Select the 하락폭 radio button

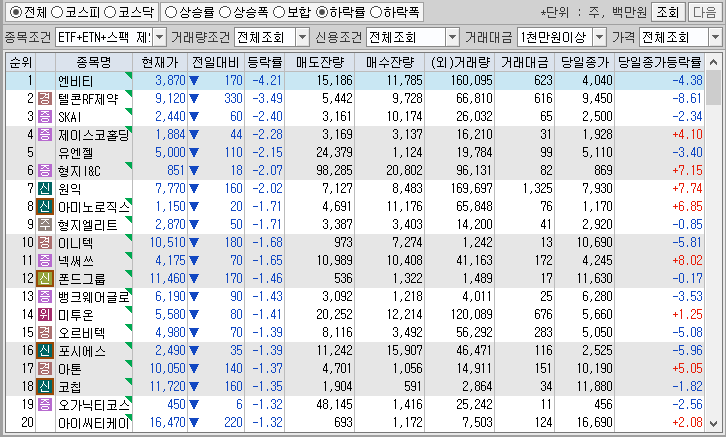point(376,12)
